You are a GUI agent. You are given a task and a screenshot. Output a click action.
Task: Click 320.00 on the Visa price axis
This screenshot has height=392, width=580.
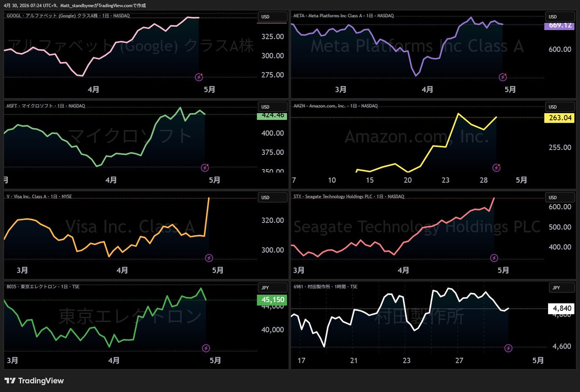[x=272, y=220]
